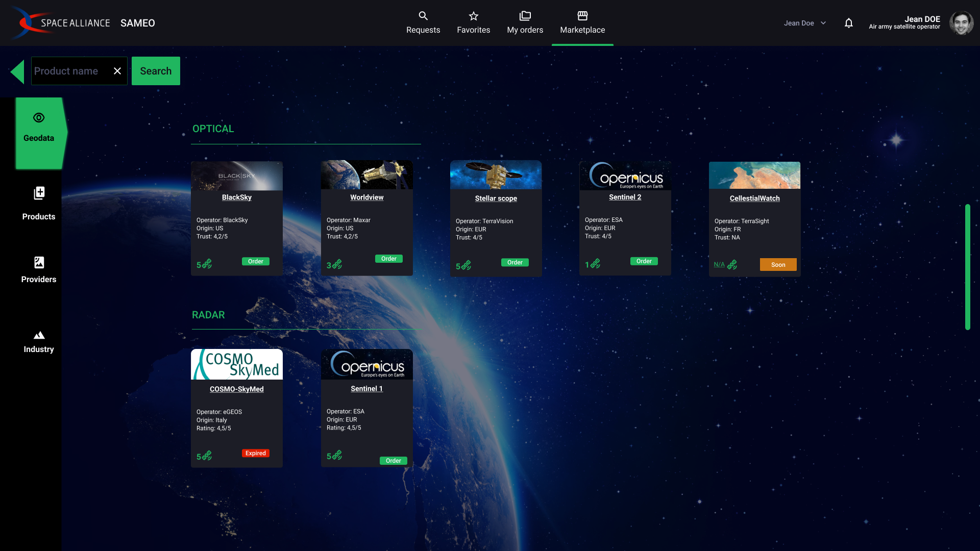Image resolution: width=980 pixels, height=551 pixels.
Task: Order the Sentinel 1 product
Action: click(394, 461)
